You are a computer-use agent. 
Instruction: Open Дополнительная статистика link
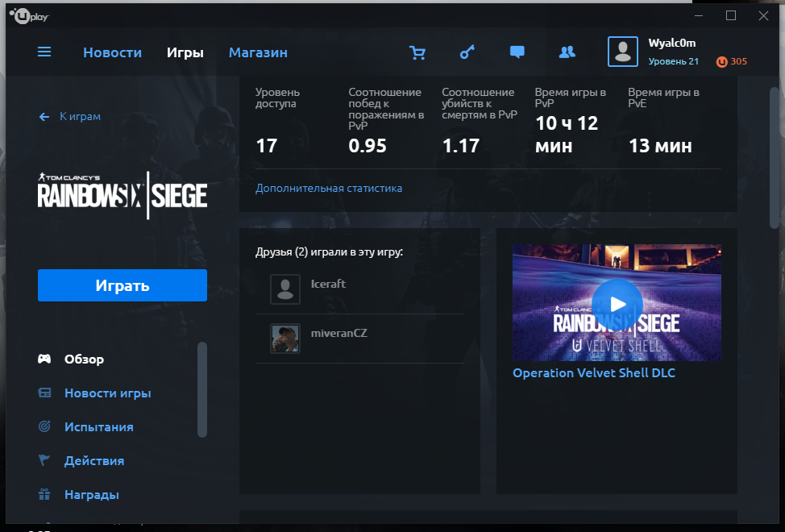[x=329, y=188]
